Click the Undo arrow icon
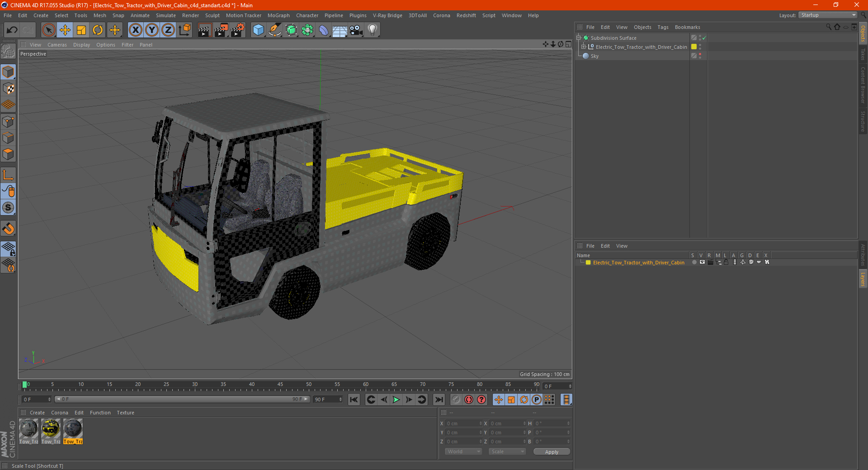Image resolution: width=868 pixels, height=470 pixels. pyautogui.click(x=12, y=30)
